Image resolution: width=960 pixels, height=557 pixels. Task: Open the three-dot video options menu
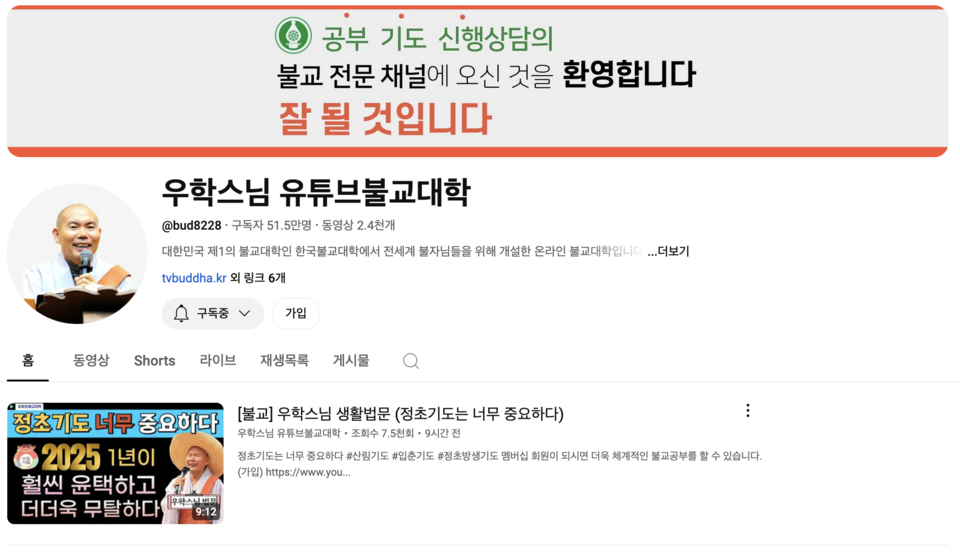(748, 411)
